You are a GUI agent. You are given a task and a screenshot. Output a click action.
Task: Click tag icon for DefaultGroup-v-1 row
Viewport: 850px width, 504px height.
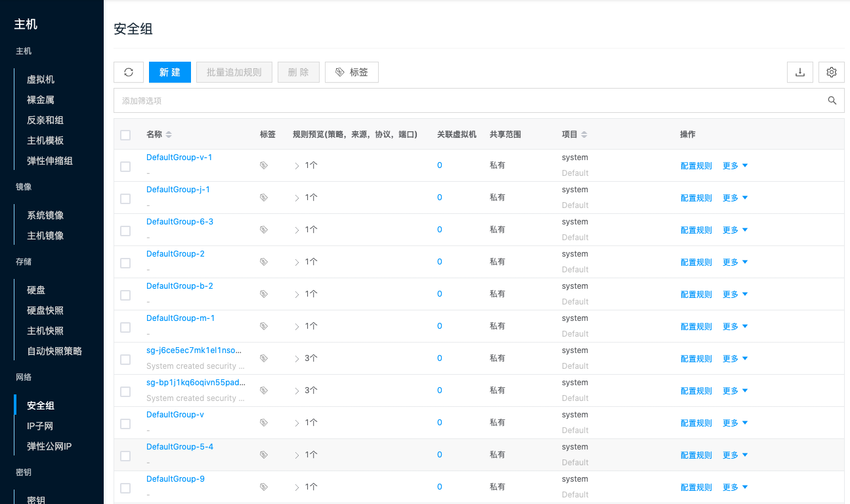(264, 166)
